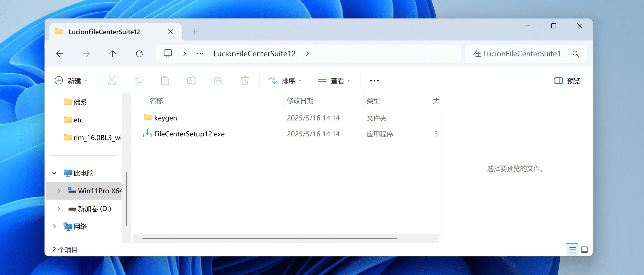Click the Cut scissors icon
Viewport: 644px width, 275px height.
[112, 81]
